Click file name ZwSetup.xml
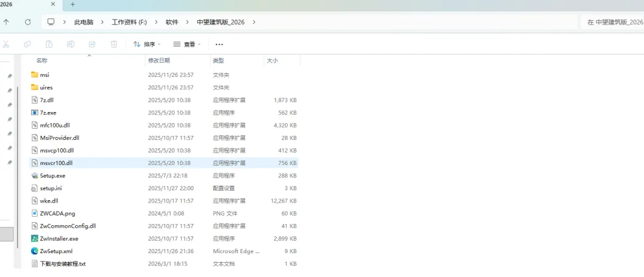Screen dimensions: 644x277 point(56,251)
